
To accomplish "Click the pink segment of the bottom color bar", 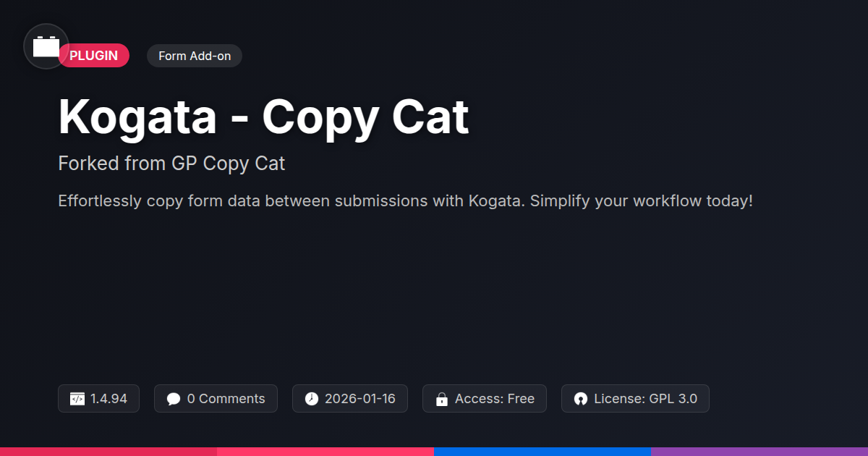I will pos(325,452).
